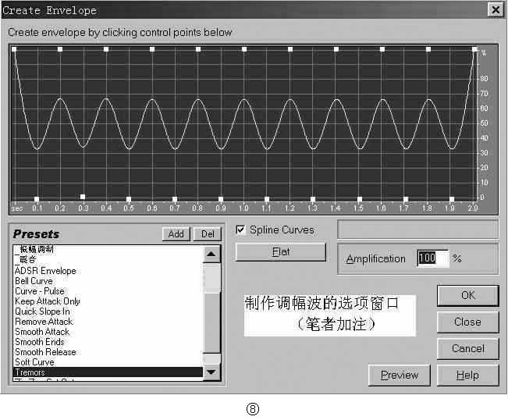The height and width of the screenshot is (420, 508).
Task: Click the Close button beneath OK
Action: [x=468, y=322]
